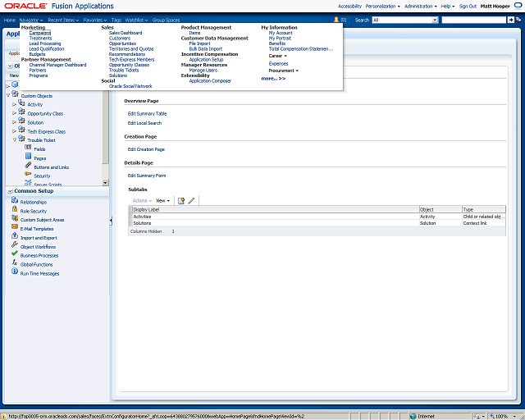Expand the Activity tree node
The height and width of the screenshot is (420, 525).
(14, 104)
